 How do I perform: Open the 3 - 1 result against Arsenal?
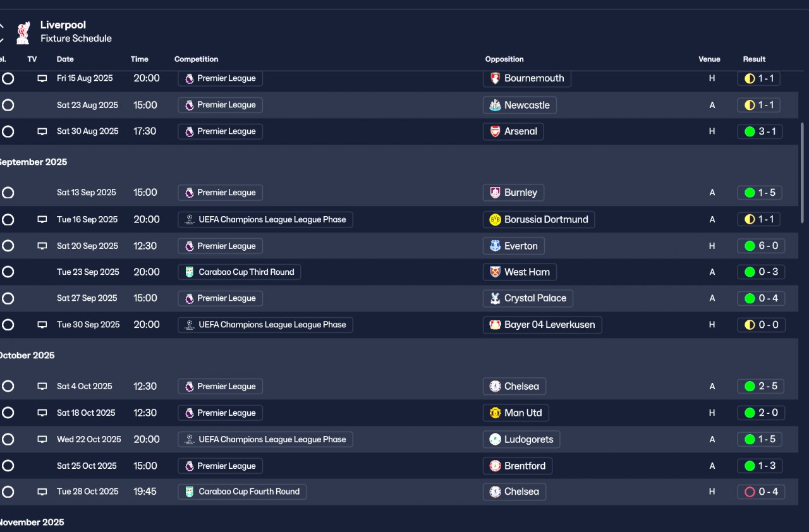pyautogui.click(x=761, y=131)
